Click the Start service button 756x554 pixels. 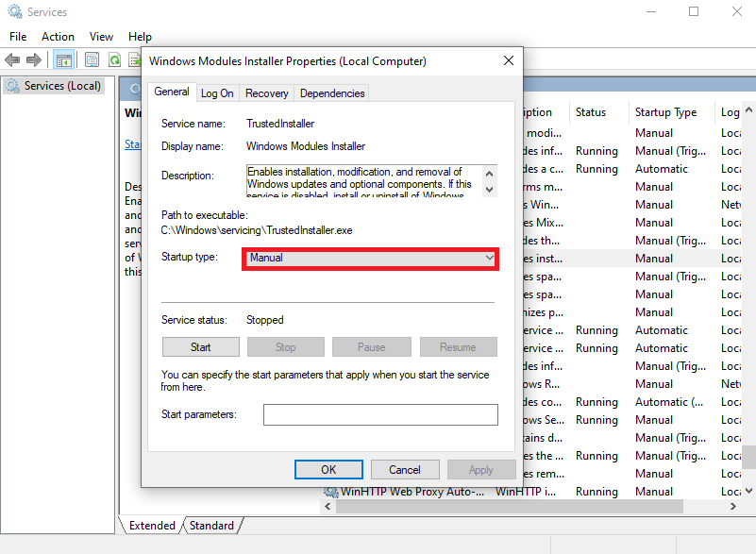click(x=201, y=347)
